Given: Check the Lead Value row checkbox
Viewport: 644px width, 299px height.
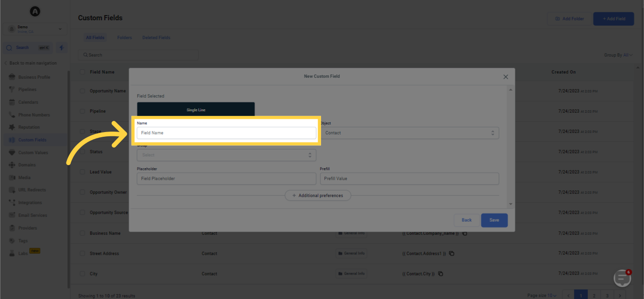Looking at the screenshot, I should coord(83,172).
